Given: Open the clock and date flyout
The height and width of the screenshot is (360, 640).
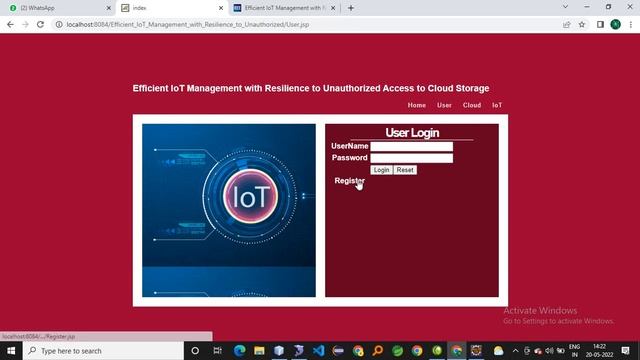Looking at the screenshot, I should point(599,351).
